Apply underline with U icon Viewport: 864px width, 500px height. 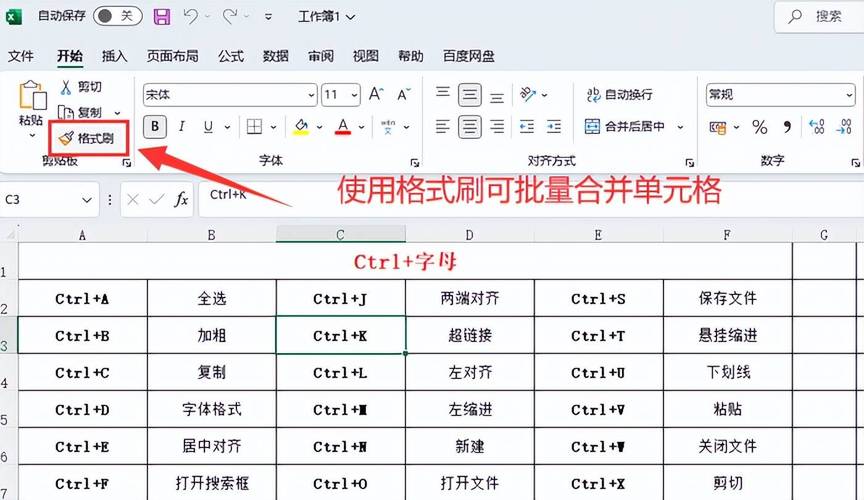208,127
